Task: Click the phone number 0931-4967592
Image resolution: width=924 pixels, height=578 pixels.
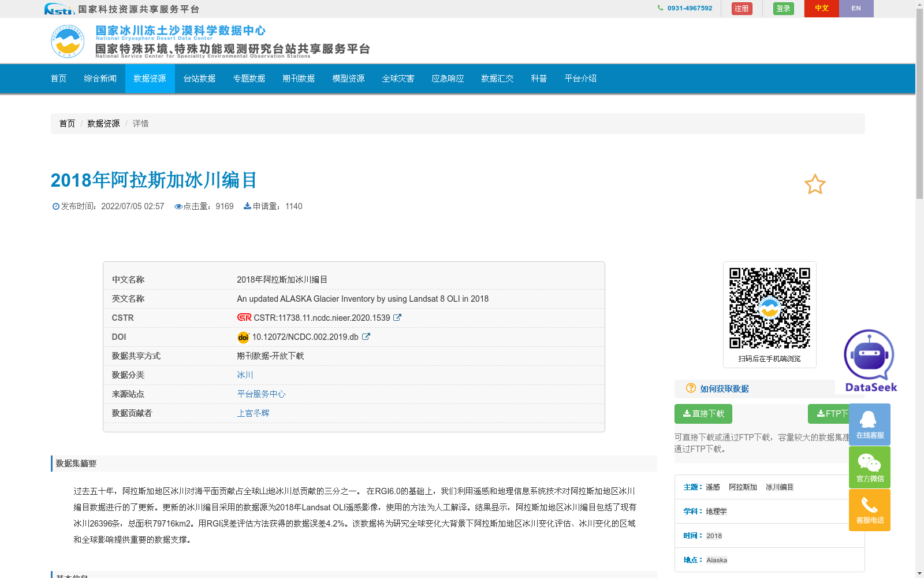Action: point(690,8)
